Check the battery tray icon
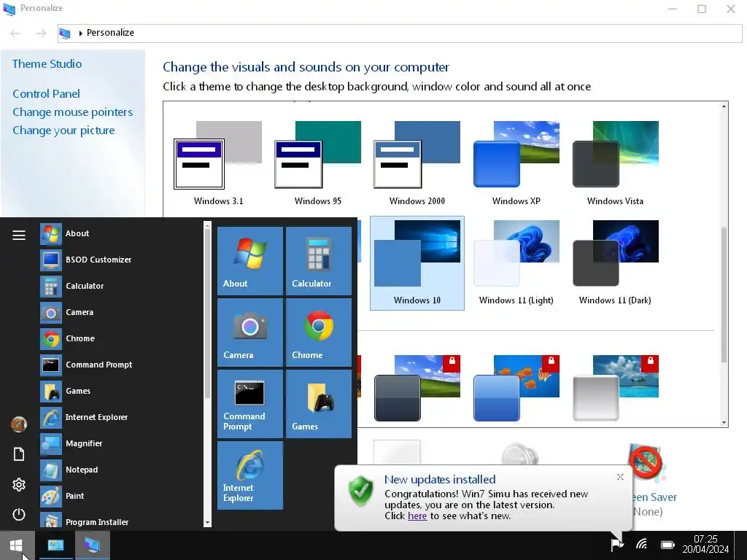The height and width of the screenshot is (560, 747). (667, 544)
